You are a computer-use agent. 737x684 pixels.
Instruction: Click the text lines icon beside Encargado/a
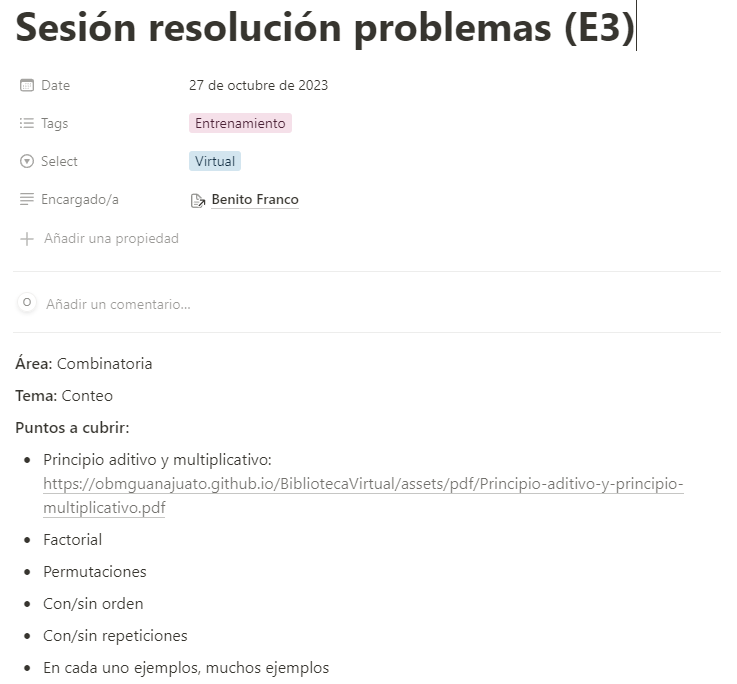(27, 199)
